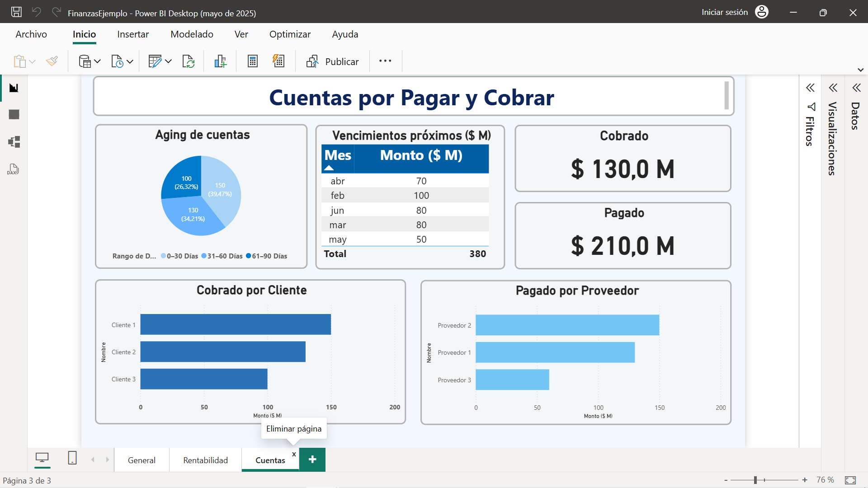The image size is (868, 488).
Task: Click the New measure calculator icon
Action: click(253, 61)
